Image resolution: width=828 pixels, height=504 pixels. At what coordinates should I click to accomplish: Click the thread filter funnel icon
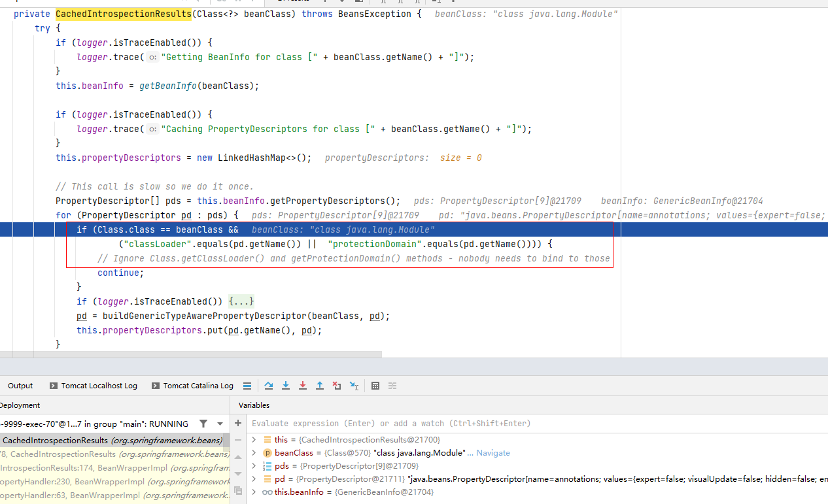pyautogui.click(x=203, y=424)
